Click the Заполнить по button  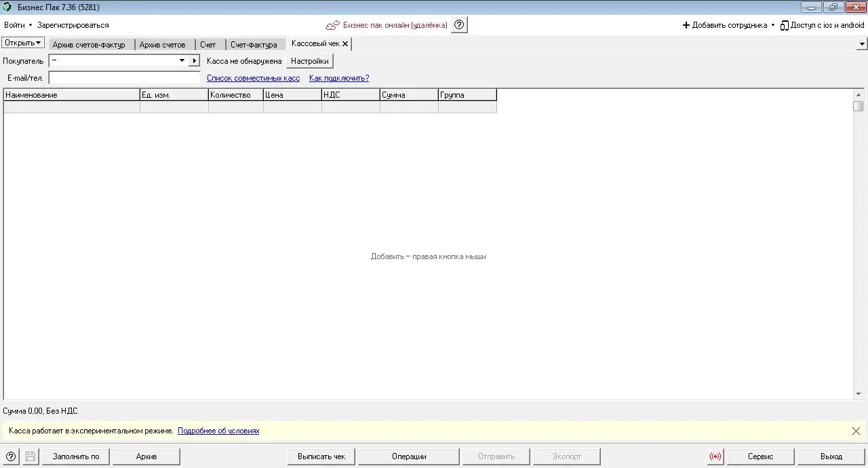(x=76, y=456)
